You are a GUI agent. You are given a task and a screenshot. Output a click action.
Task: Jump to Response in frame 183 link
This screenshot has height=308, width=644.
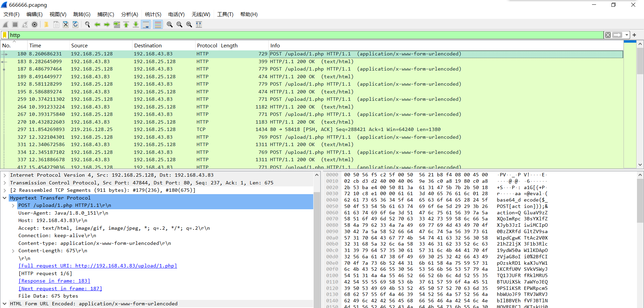54,281
